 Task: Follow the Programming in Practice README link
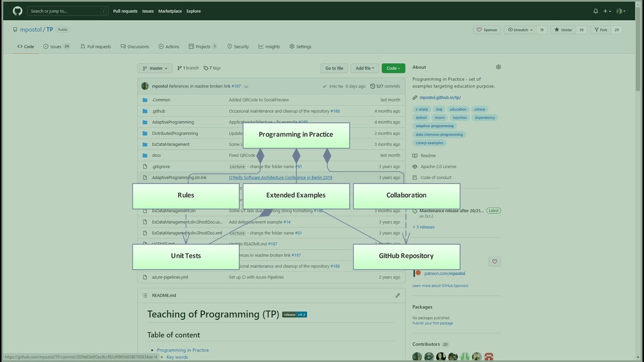(183, 350)
